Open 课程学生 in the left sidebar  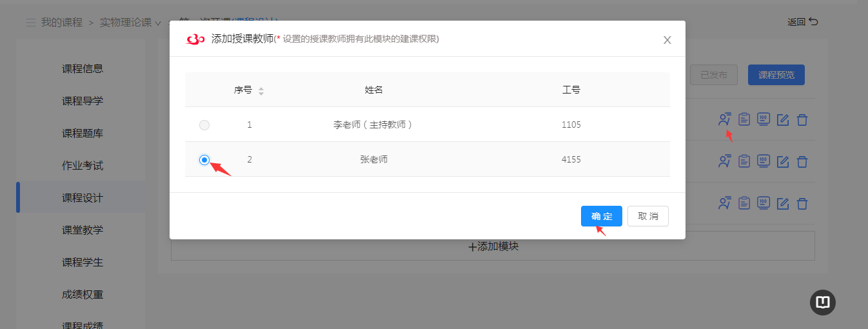pos(83,262)
